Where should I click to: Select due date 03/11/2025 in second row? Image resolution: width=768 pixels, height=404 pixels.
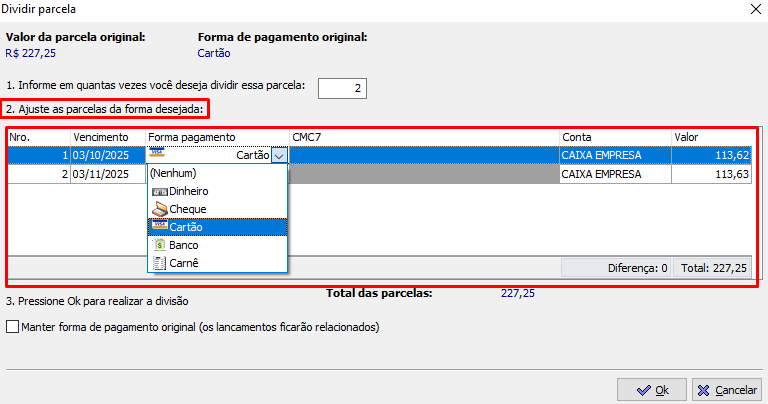click(x=101, y=174)
